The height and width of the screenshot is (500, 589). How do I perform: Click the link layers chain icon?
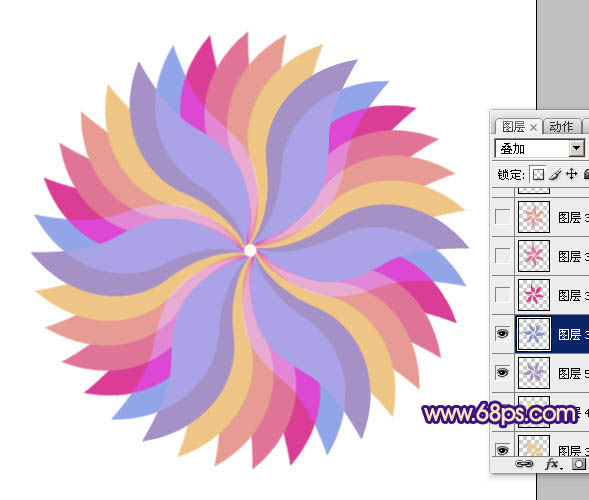tap(524, 464)
